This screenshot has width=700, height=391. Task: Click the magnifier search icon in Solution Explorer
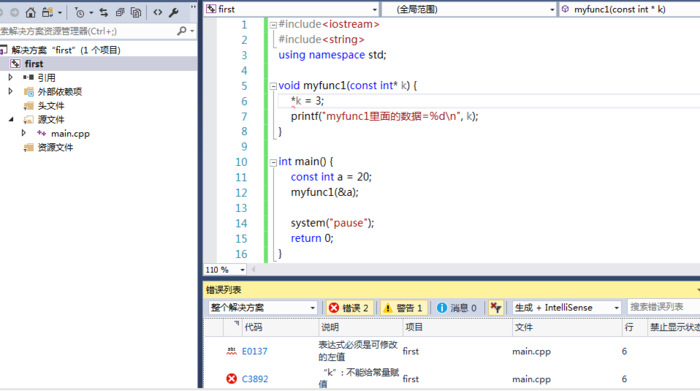point(181,31)
